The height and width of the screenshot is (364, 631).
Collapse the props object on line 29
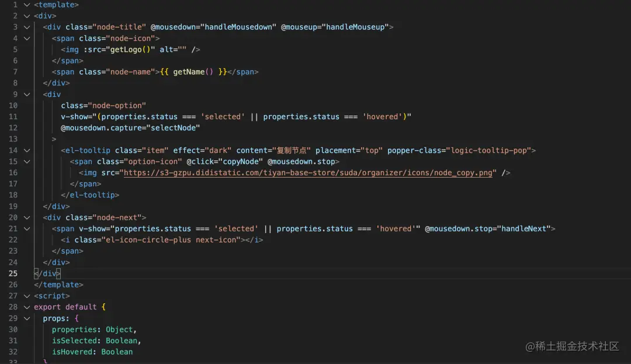point(27,318)
